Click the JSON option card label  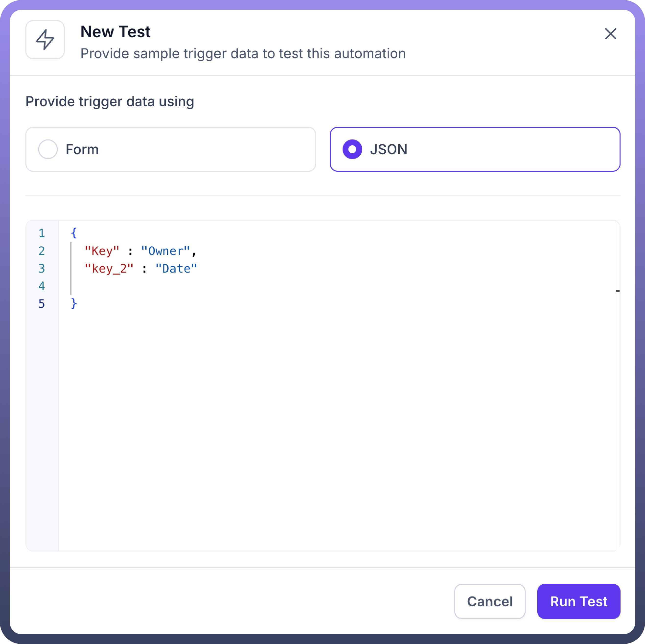(388, 149)
